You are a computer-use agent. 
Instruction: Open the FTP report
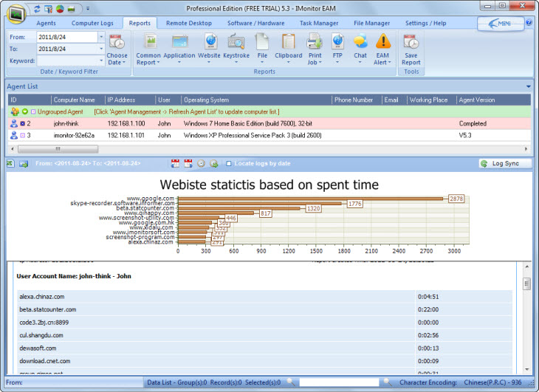point(337,46)
